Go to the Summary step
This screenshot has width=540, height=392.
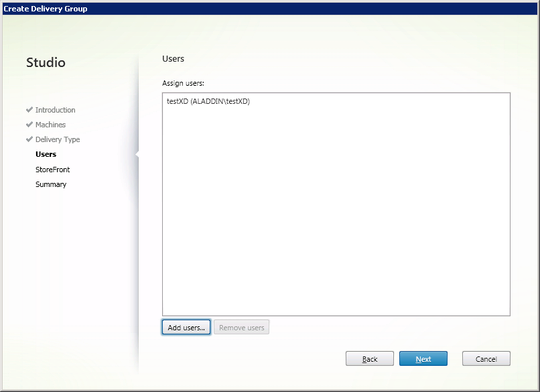[51, 184]
